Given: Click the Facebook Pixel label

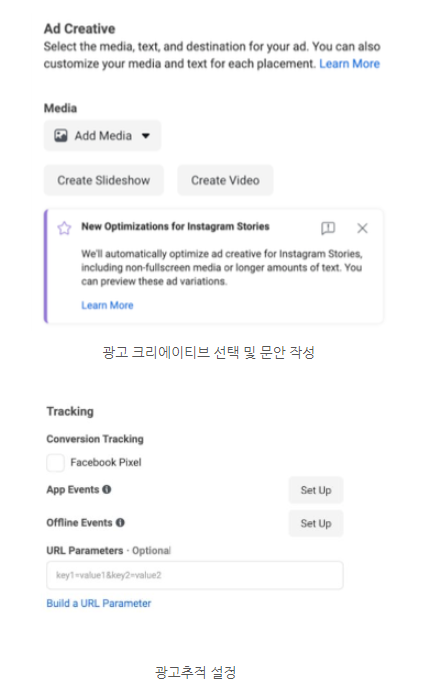Looking at the screenshot, I should coord(106,462).
